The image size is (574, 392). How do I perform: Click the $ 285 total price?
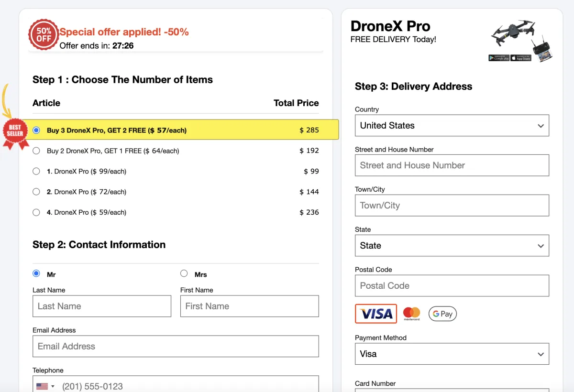click(309, 130)
